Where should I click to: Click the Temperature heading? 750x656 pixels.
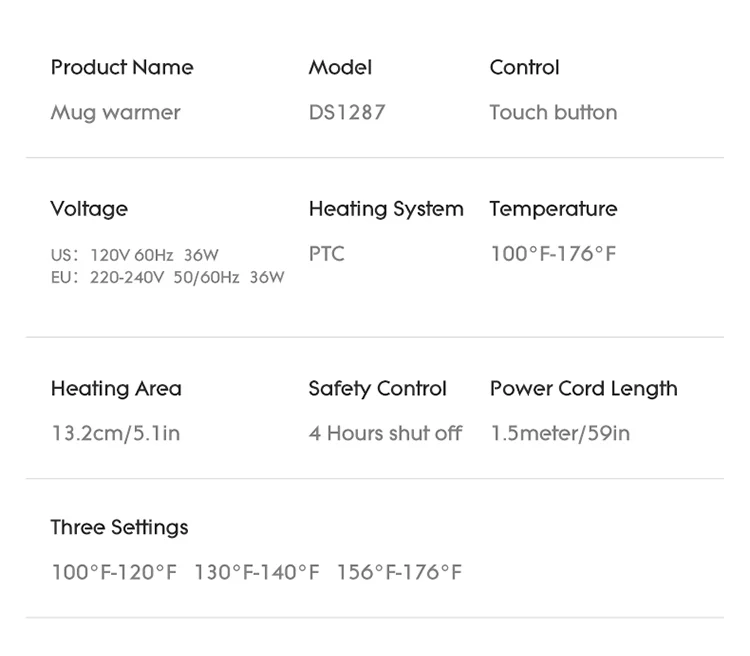click(553, 209)
